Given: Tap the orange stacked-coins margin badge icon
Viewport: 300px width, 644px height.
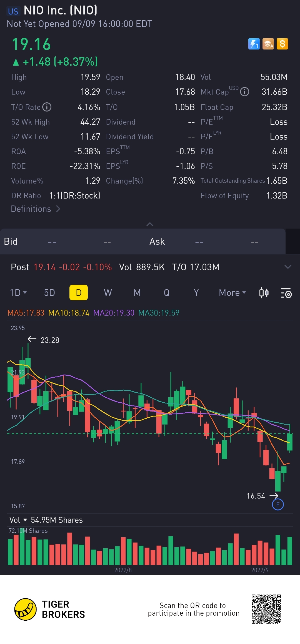Looking at the screenshot, I should (x=268, y=44).
